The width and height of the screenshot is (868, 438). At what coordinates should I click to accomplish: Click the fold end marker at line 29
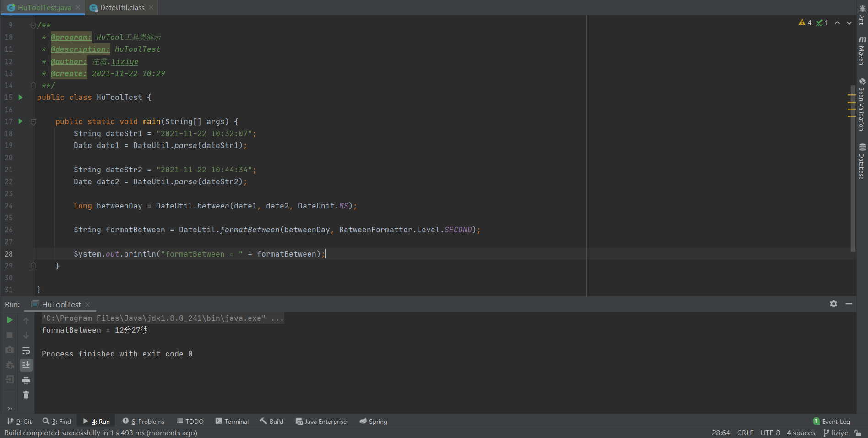pyautogui.click(x=33, y=266)
